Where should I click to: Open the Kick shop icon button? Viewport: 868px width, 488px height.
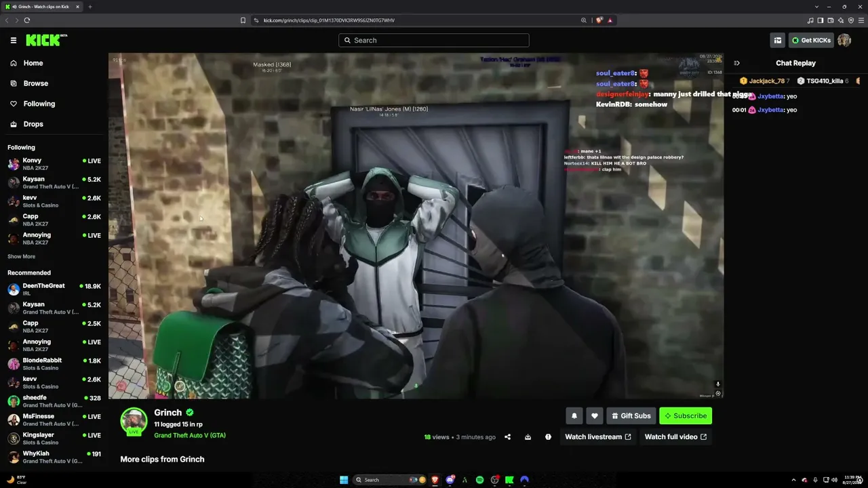tap(777, 40)
